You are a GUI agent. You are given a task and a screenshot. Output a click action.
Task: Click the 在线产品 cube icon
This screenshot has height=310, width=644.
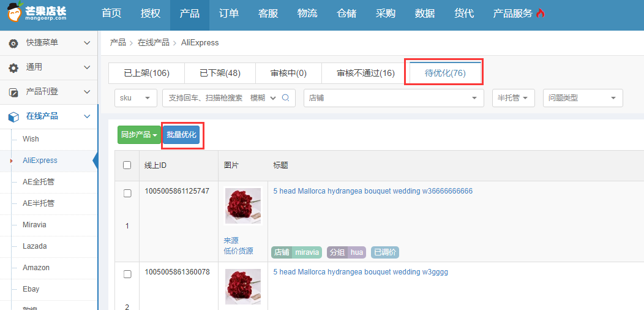[x=13, y=117]
